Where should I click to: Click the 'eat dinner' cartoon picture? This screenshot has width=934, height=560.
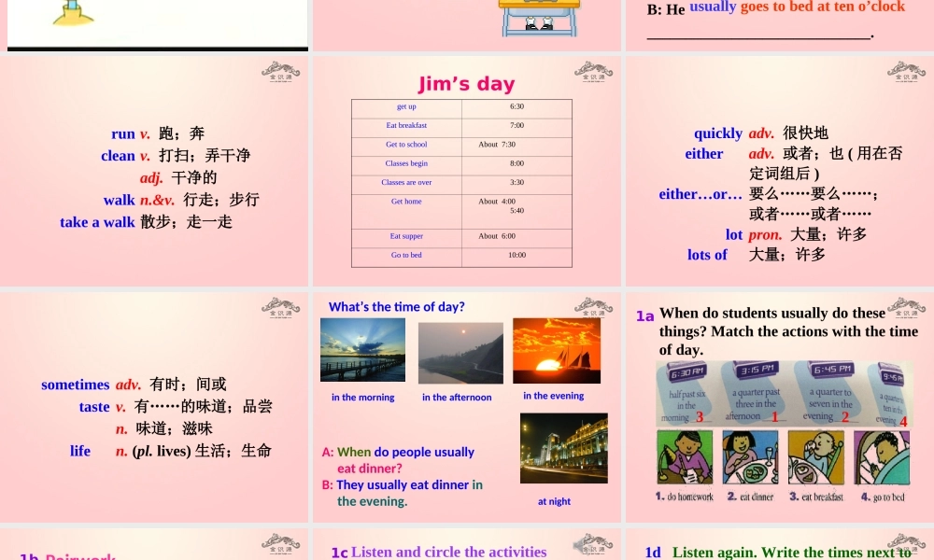click(x=750, y=457)
